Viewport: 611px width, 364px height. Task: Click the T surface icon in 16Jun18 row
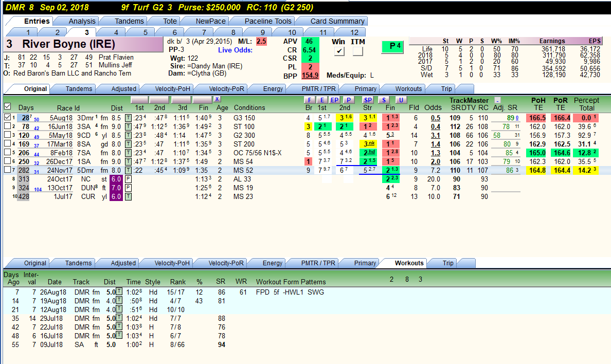tap(128, 126)
